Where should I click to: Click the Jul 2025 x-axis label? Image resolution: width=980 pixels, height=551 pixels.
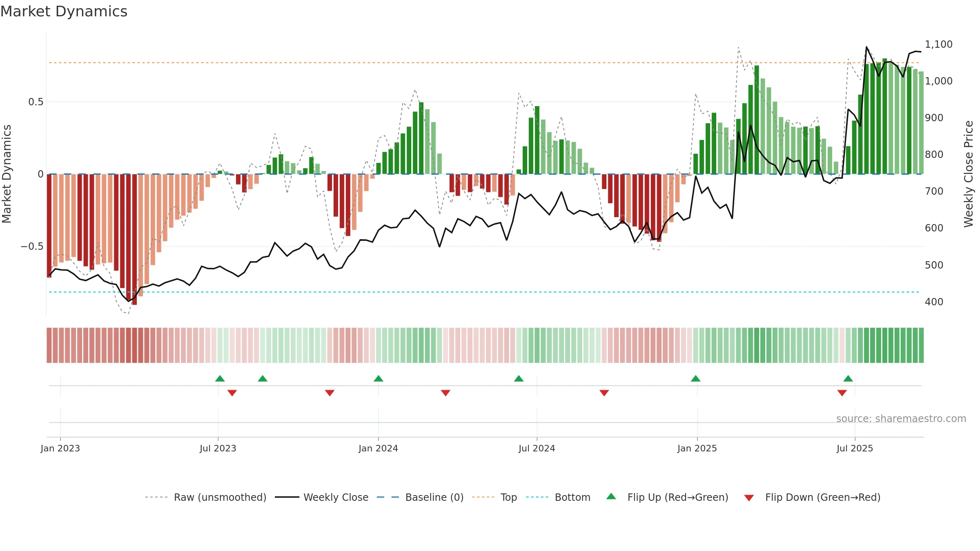tap(855, 448)
